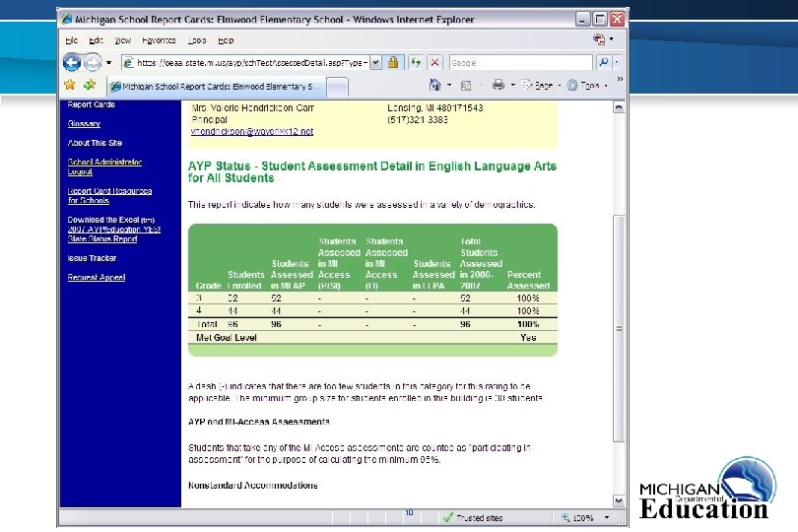Open the address bar history dropdown
This screenshot has width=798, height=532.
(375, 63)
